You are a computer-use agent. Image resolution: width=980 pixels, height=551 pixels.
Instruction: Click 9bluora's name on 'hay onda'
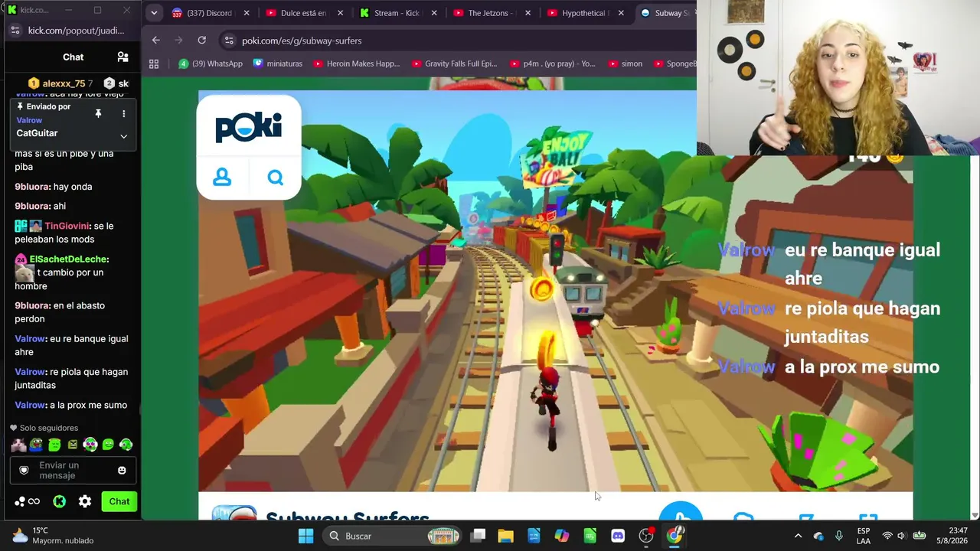point(32,187)
